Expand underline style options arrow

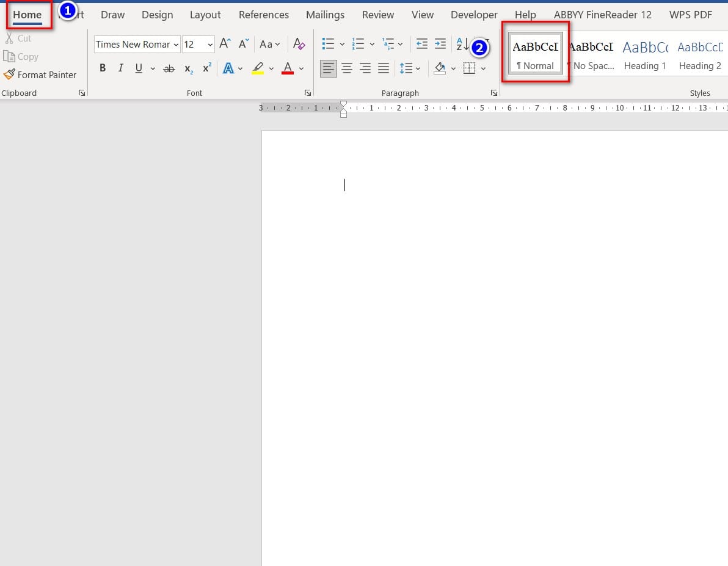tap(153, 69)
